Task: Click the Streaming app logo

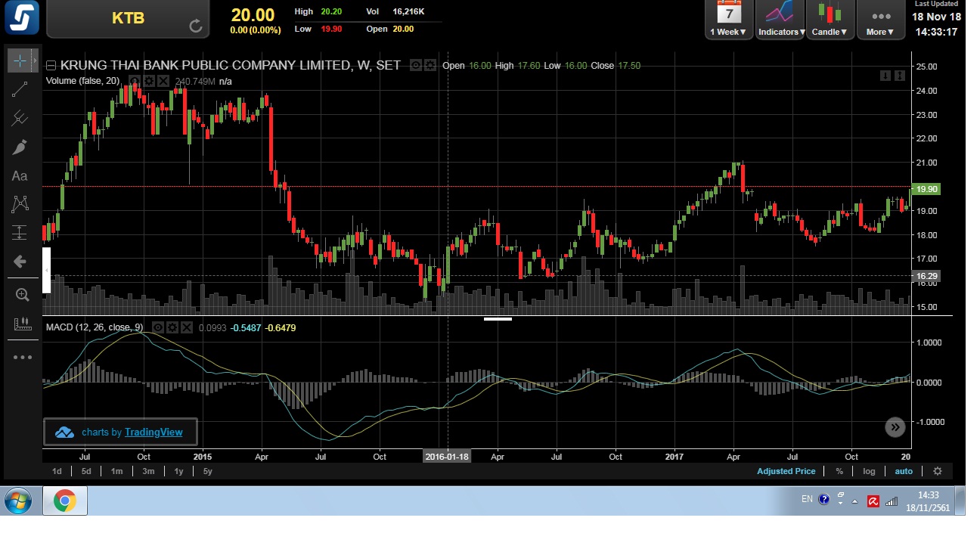Action: (x=22, y=17)
